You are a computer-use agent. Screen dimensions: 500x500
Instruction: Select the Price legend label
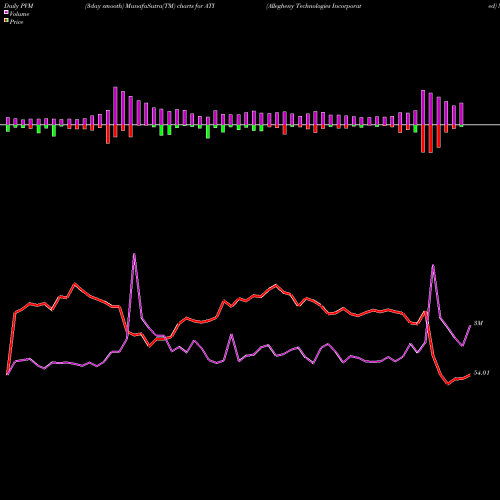[16, 22]
